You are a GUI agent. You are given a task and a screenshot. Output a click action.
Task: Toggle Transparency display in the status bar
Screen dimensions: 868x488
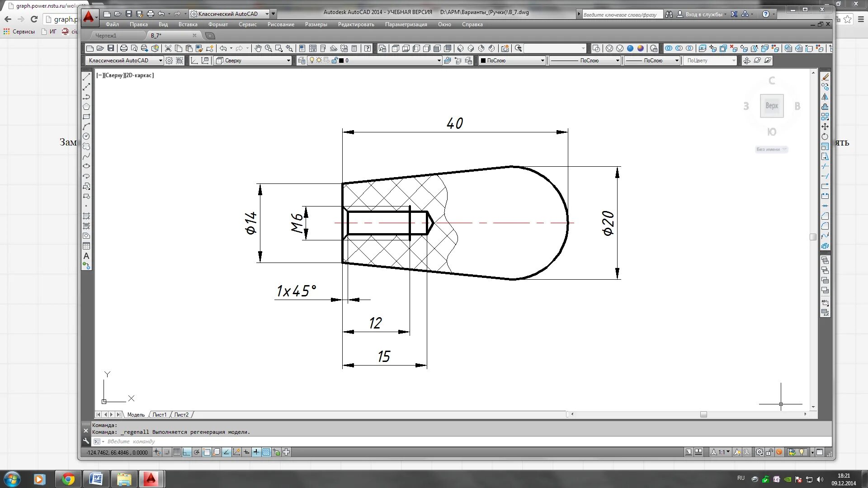click(266, 452)
